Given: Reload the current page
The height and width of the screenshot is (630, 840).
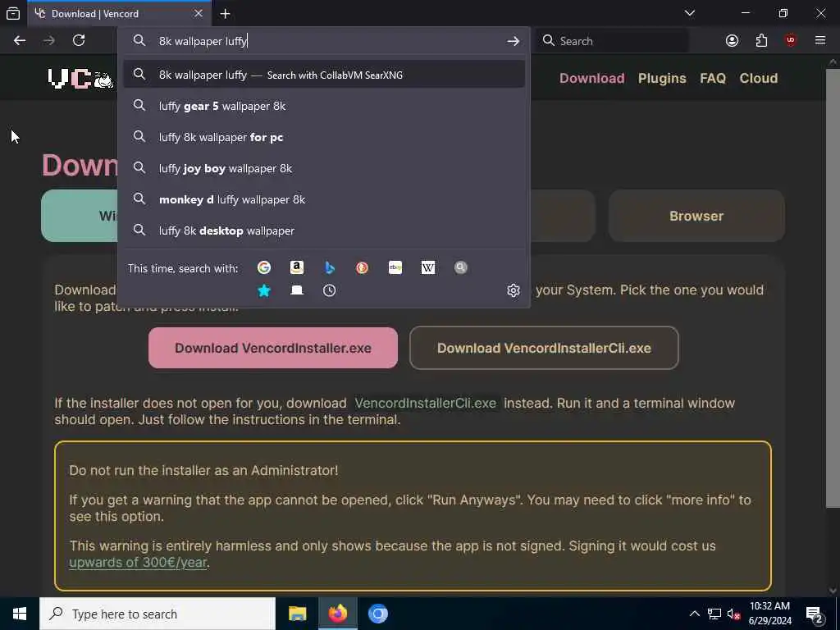Looking at the screenshot, I should [x=79, y=41].
